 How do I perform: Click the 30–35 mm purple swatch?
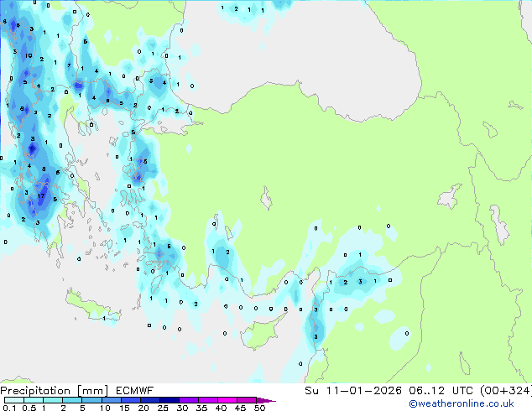coord(188,400)
